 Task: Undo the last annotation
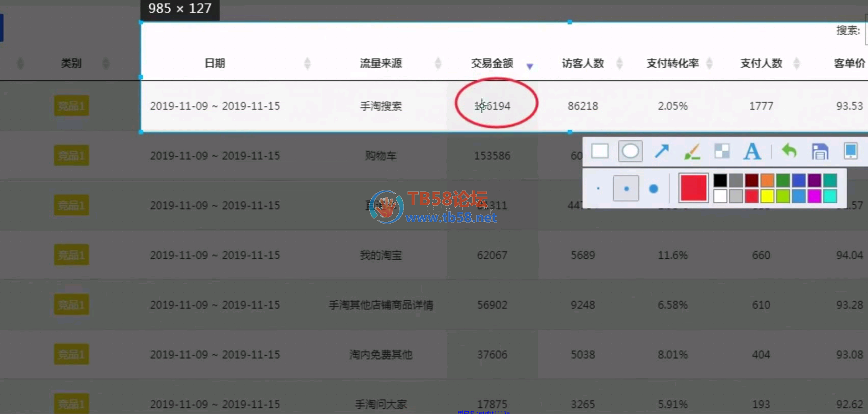click(789, 151)
